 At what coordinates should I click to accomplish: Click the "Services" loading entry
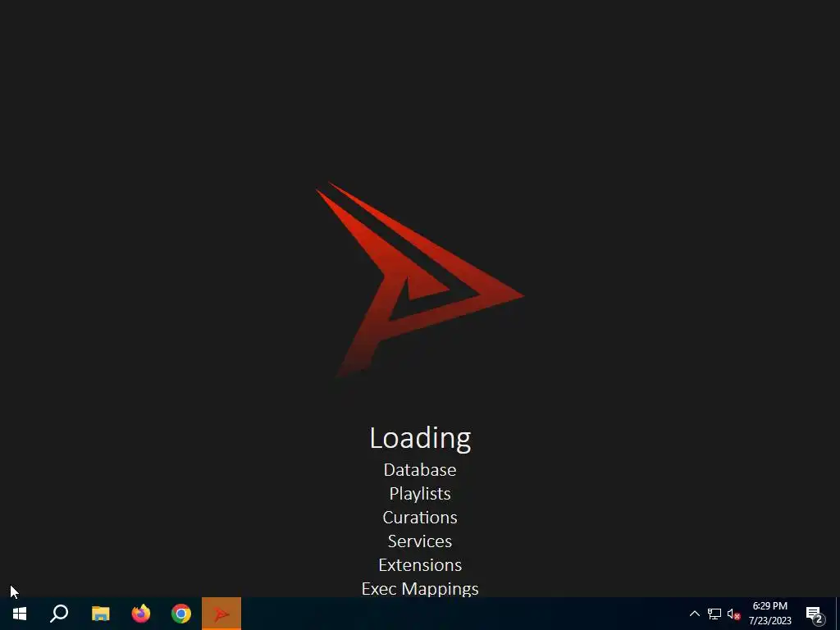420,541
